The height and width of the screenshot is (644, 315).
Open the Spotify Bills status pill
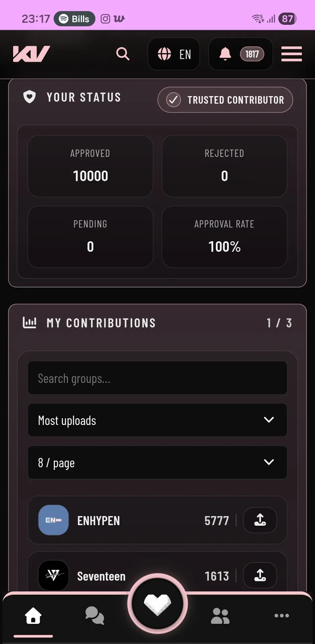75,19
